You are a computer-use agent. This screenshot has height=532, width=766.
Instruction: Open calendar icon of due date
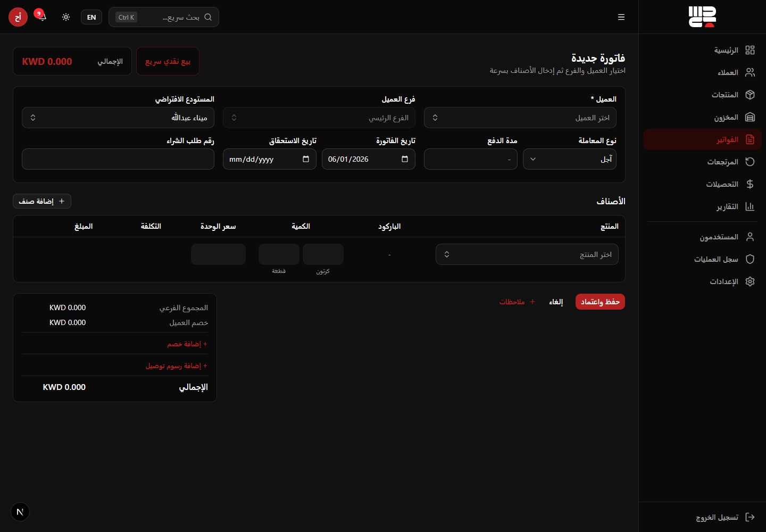click(x=306, y=159)
